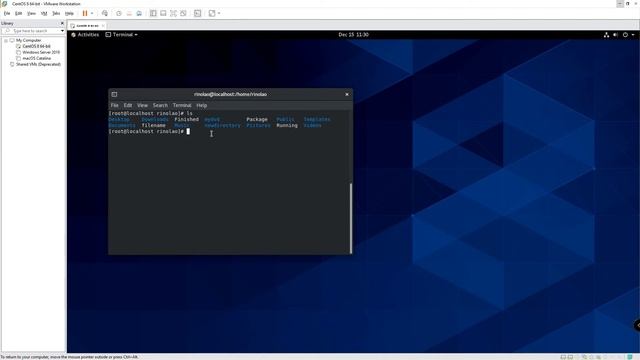This screenshot has height=360, width=640.
Task: Enter Unity mode from the toolbar
Action: pyautogui.click(x=183, y=13)
